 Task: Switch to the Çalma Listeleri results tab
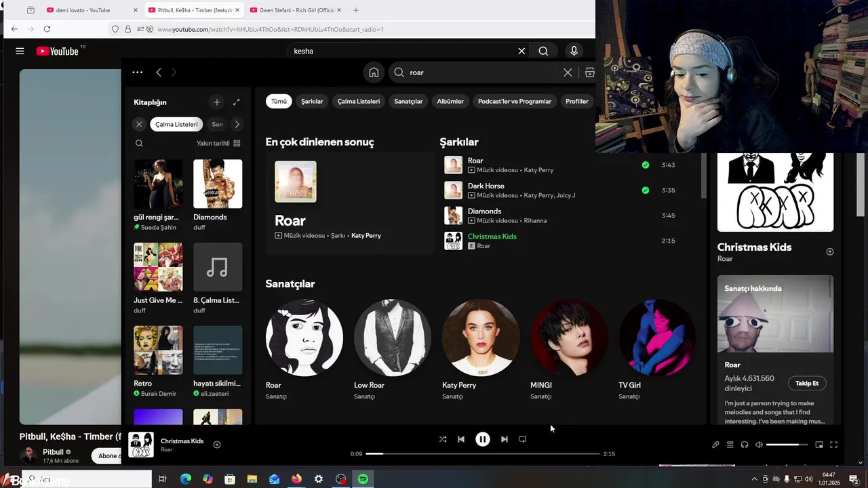(x=359, y=101)
